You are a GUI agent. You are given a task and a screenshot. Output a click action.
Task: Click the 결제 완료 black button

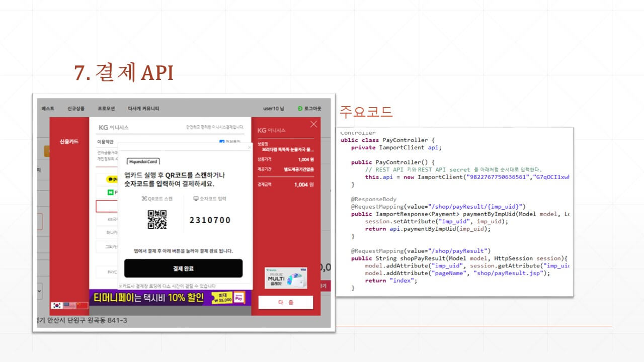[x=183, y=268]
